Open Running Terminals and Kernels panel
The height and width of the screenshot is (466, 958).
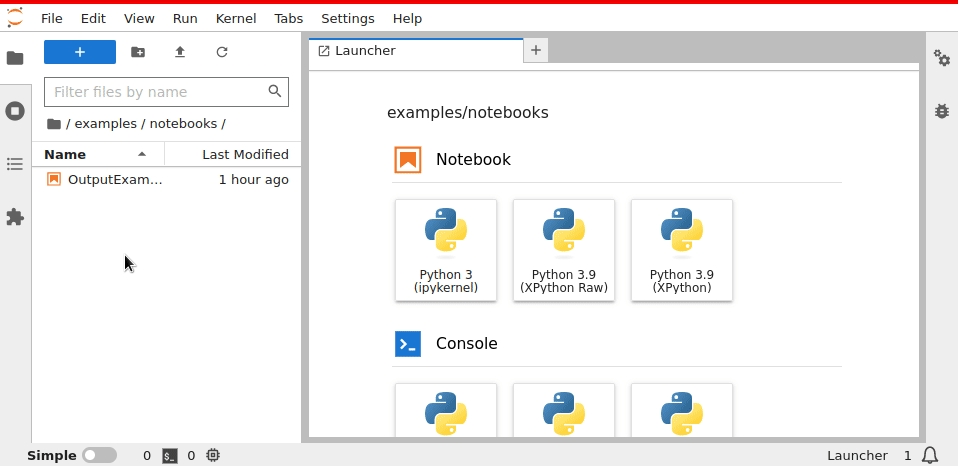pos(15,111)
